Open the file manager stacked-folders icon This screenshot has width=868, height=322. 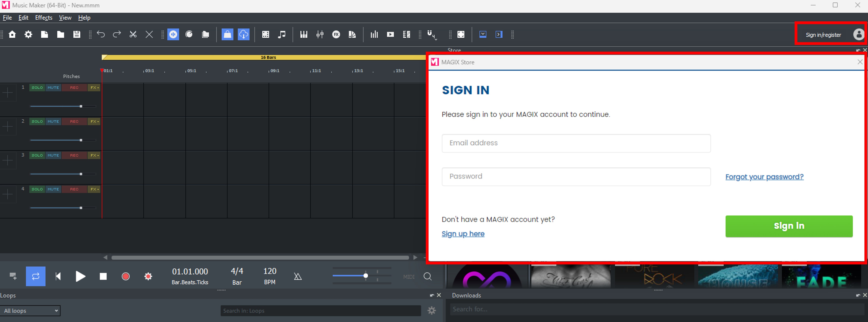pos(206,34)
